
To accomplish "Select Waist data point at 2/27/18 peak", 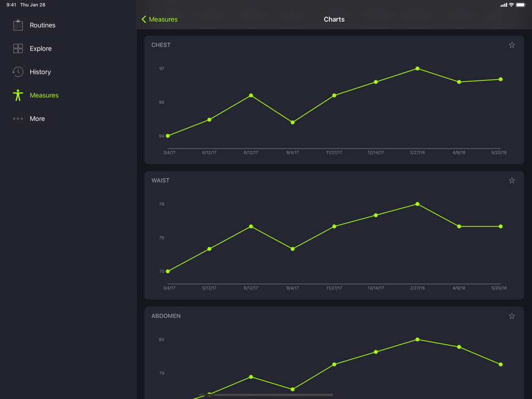I will [417, 204].
